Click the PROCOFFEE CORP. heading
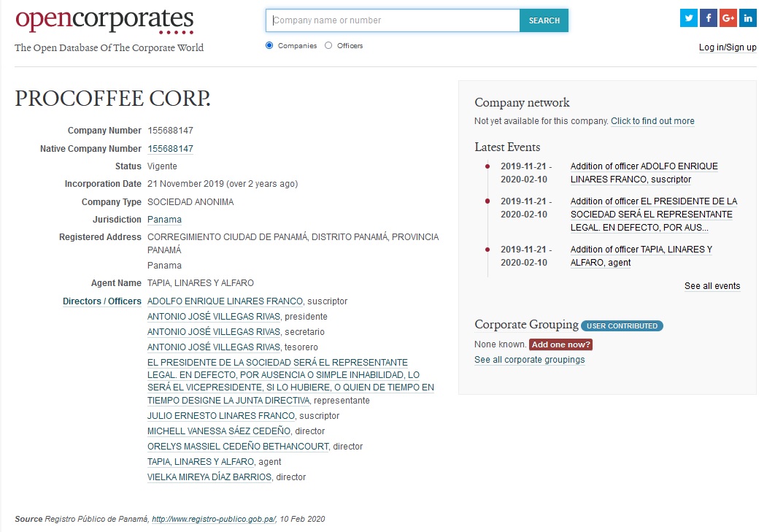This screenshot has width=767, height=532. pos(113,99)
